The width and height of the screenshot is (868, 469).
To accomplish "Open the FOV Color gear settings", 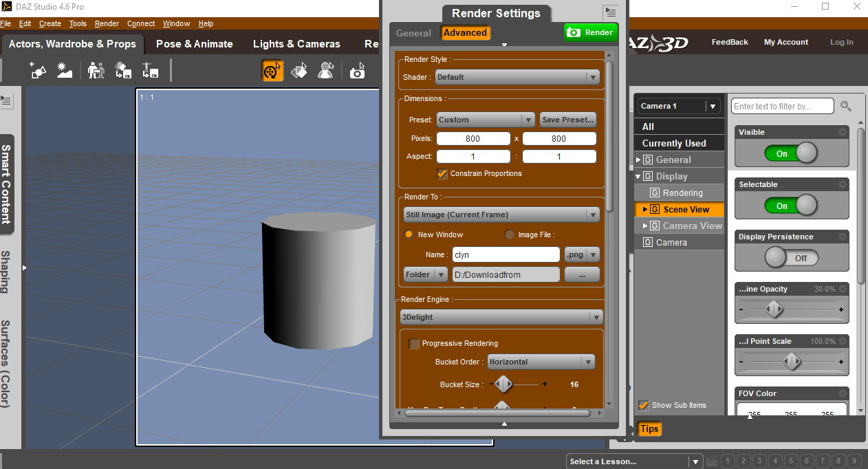I will point(843,393).
